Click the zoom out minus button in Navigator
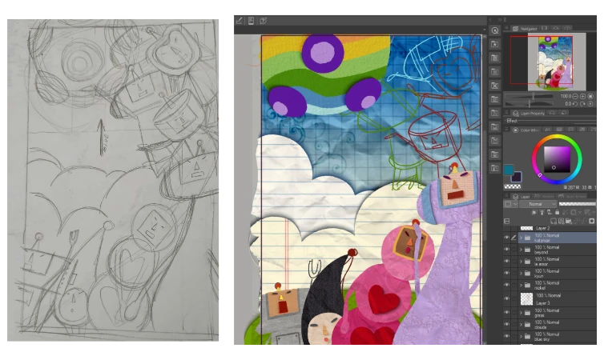The width and height of the screenshot is (612, 364). (x=575, y=96)
